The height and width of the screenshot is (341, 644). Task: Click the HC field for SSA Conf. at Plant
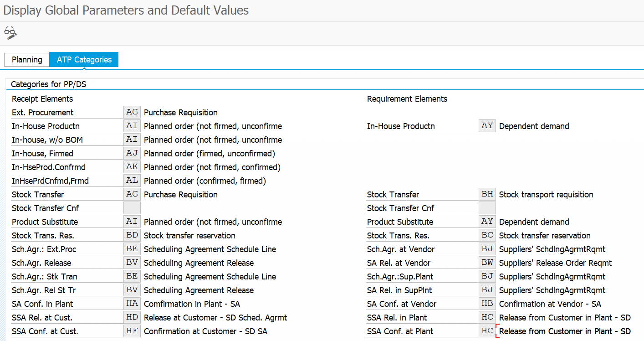487,331
